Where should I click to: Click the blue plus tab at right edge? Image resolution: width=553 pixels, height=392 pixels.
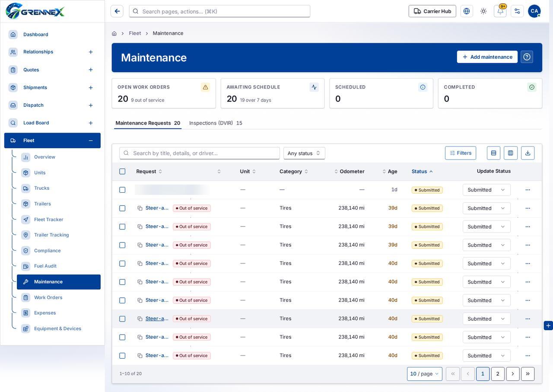pos(548,325)
